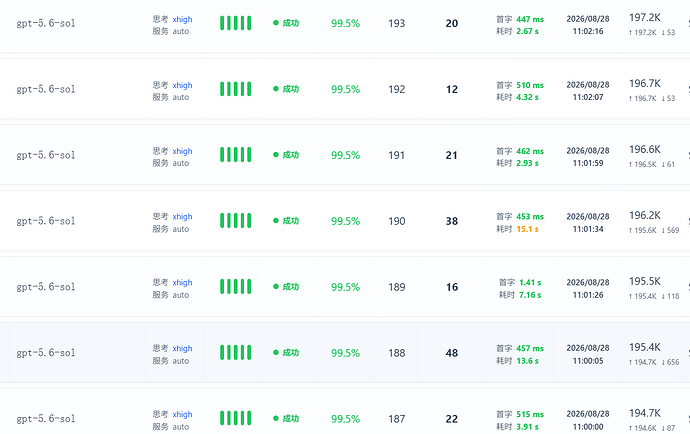Select the highlighted row numbered 188
The height and width of the screenshot is (434, 690).
[x=345, y=353]
